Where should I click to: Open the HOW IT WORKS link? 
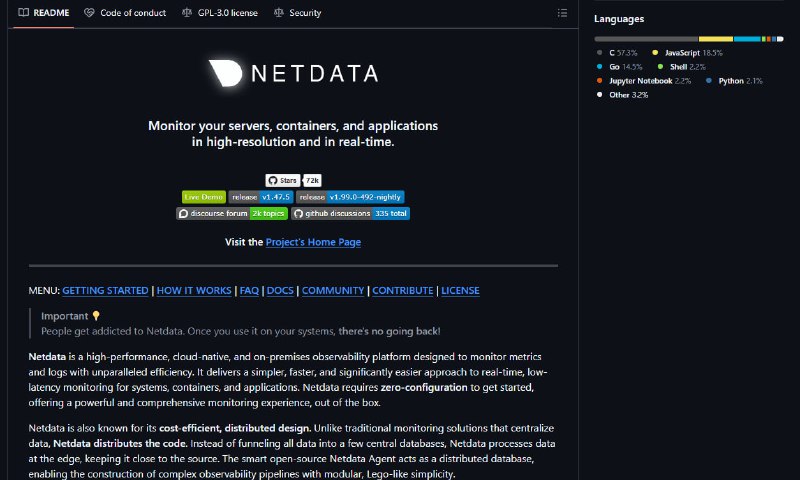pyautogui.click(x=194, y=290)
